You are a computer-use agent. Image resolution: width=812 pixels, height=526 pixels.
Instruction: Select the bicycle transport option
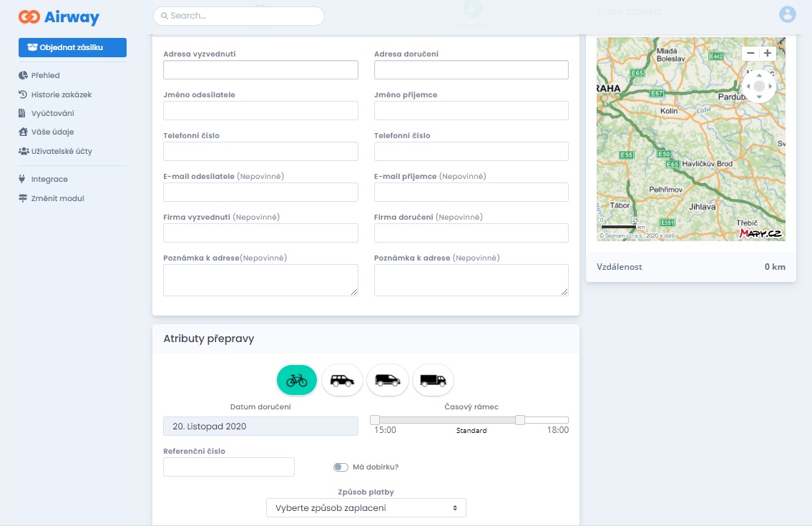(x=297, y=381)
